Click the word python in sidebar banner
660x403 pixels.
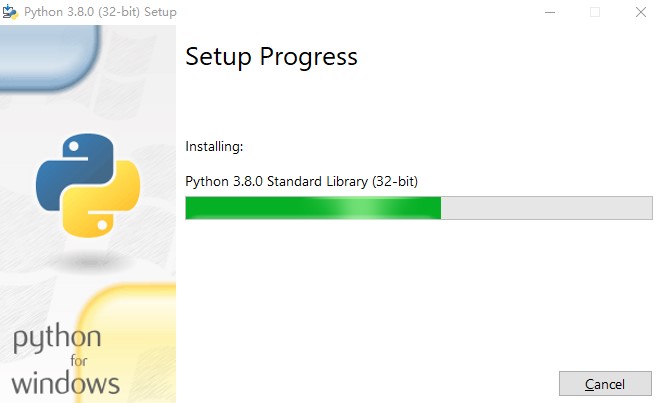pyautogui.click(x=57, y=338)
